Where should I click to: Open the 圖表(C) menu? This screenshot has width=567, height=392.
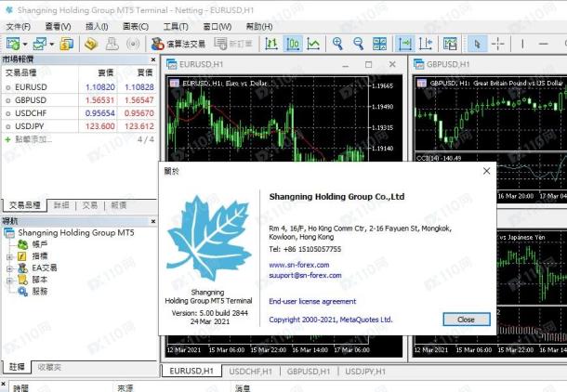coord(136,26)
